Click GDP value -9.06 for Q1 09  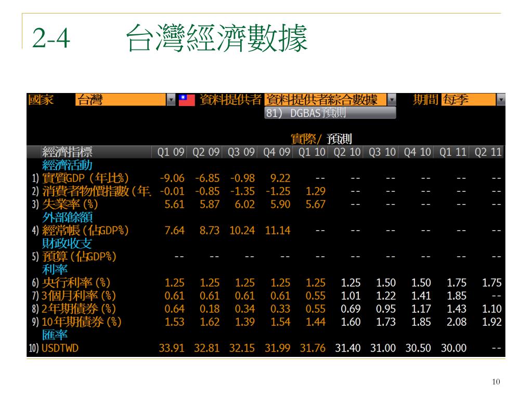click(x=172, y=178)
